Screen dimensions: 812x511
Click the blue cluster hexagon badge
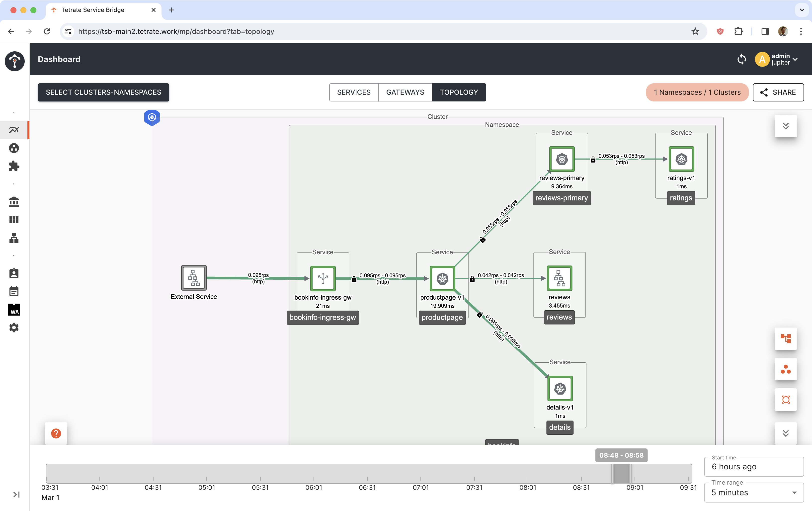pos(152,117)
